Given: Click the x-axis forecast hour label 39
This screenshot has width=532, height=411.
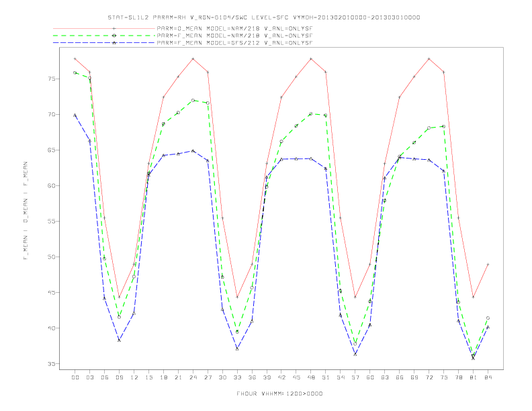Looking at the screenshot, I should (267, 377).
